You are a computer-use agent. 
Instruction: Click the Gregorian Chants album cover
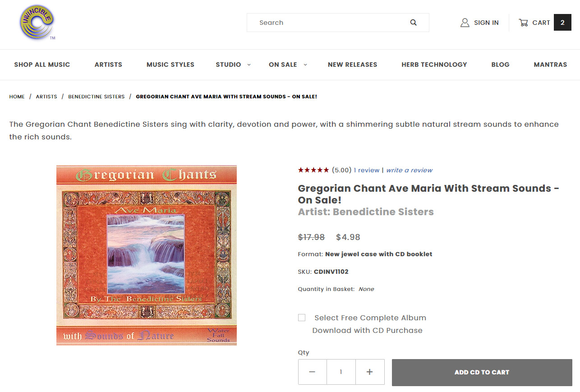(147, 255)
